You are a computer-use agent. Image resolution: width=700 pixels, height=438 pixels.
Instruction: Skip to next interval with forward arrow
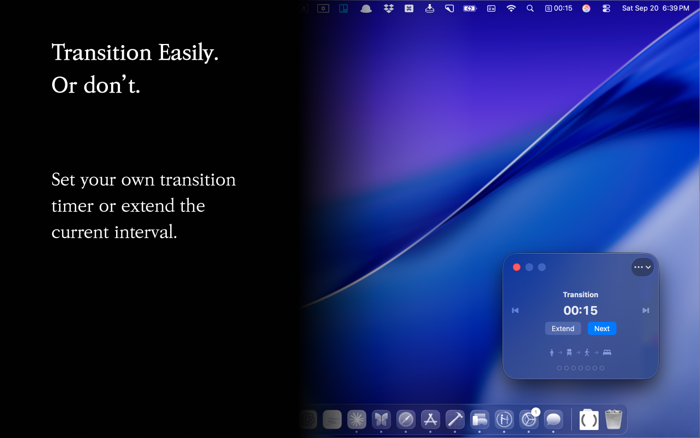pyautogui.click(x=646, y=310)
